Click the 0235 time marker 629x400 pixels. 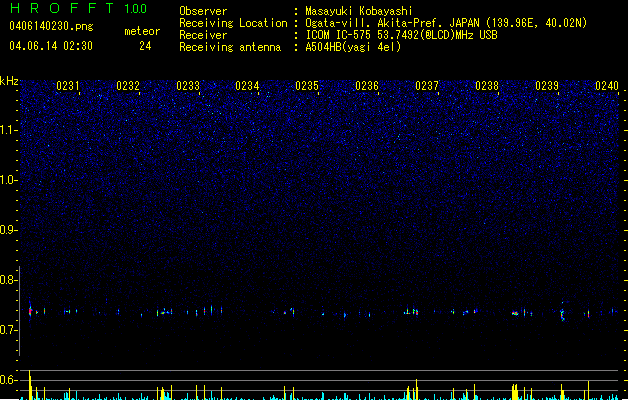tap(307, 86)
